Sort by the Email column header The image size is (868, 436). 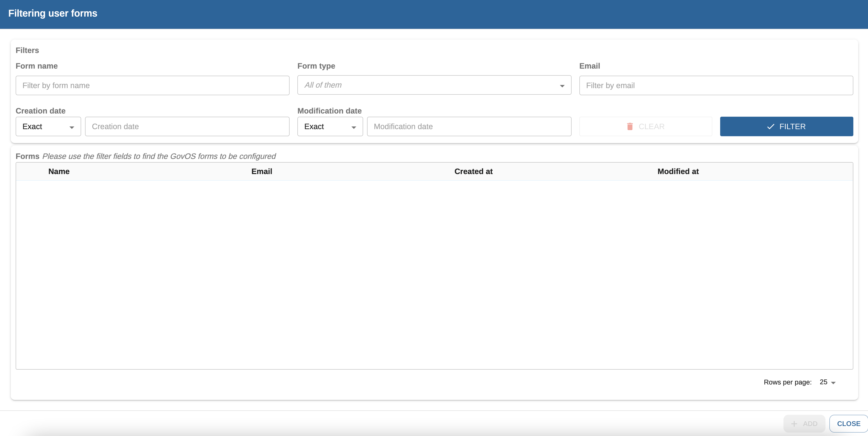(261, 171)
